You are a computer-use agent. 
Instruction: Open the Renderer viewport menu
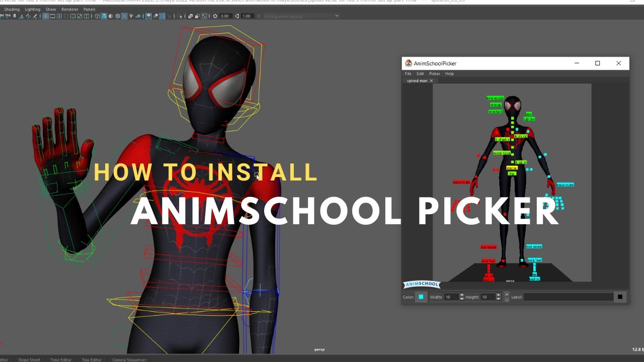[70, 9]
